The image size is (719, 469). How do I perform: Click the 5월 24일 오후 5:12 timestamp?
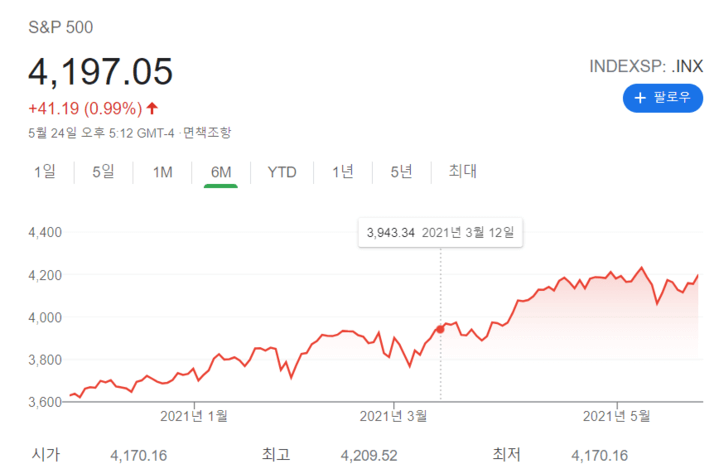101,133
